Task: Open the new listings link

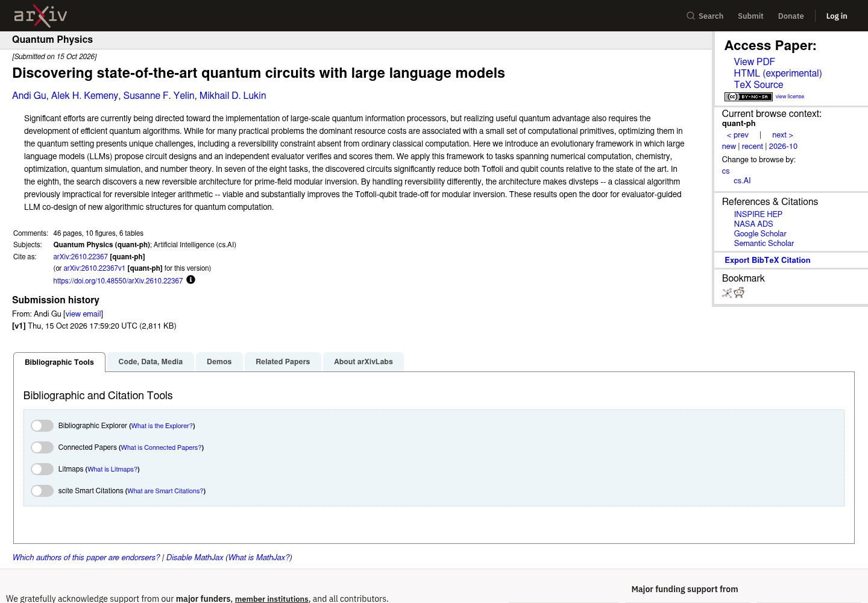Action: pos(729,147)
